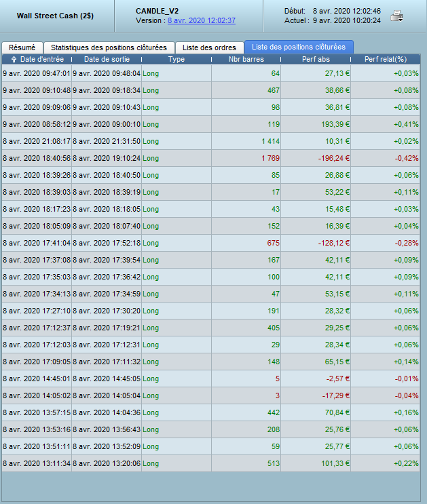
Task: Select exit date 8 avr. 2020 17:36:42
Action: pos(107,277)
